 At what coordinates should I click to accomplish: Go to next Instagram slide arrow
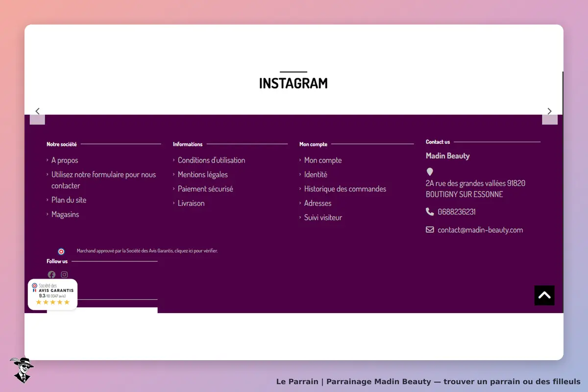(x=550, y=111)
